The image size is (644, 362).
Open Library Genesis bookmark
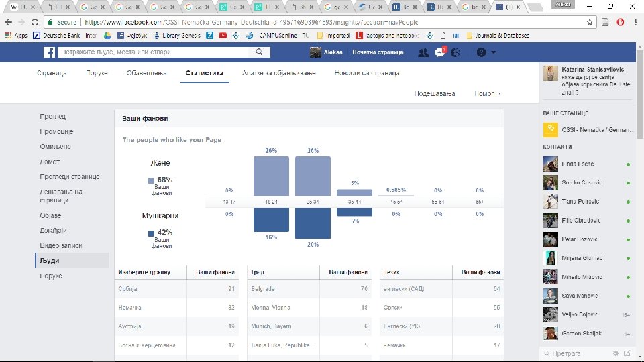(177, 36)
